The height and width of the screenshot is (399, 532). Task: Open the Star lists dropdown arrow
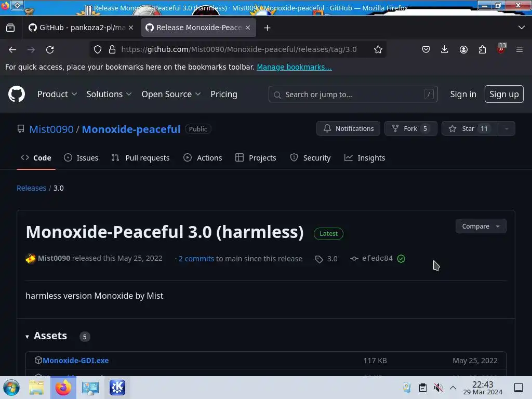[507, 129]
